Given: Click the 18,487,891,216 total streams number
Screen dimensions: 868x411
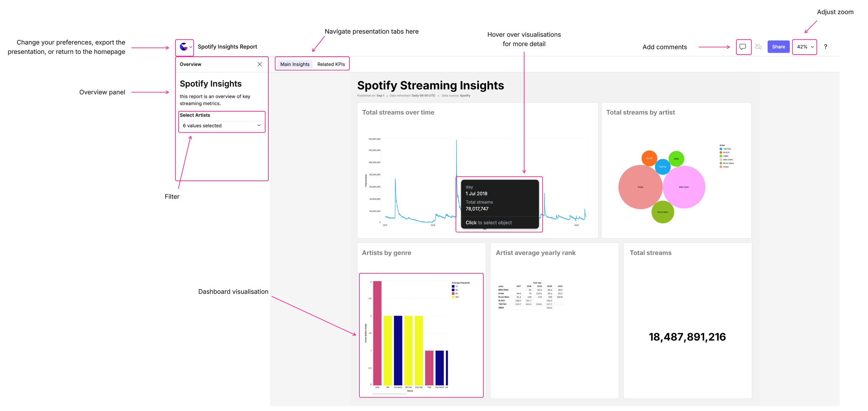Looking at the screenshot, I should point(687,337).
